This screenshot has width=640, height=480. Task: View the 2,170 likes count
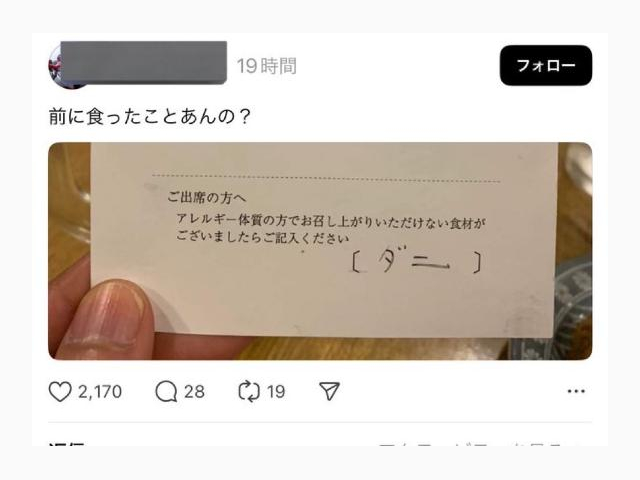tap(100, 392)
